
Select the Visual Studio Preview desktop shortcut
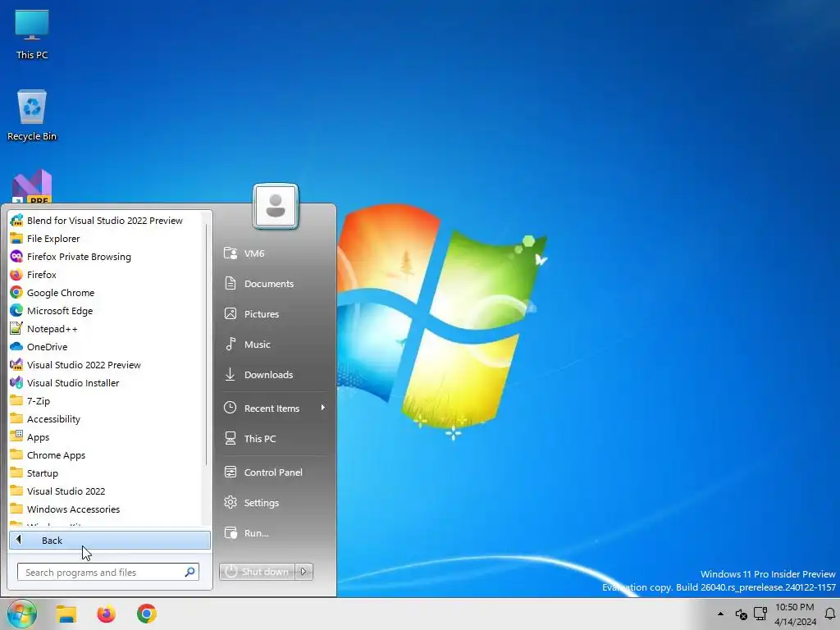[x=32, y=187]
